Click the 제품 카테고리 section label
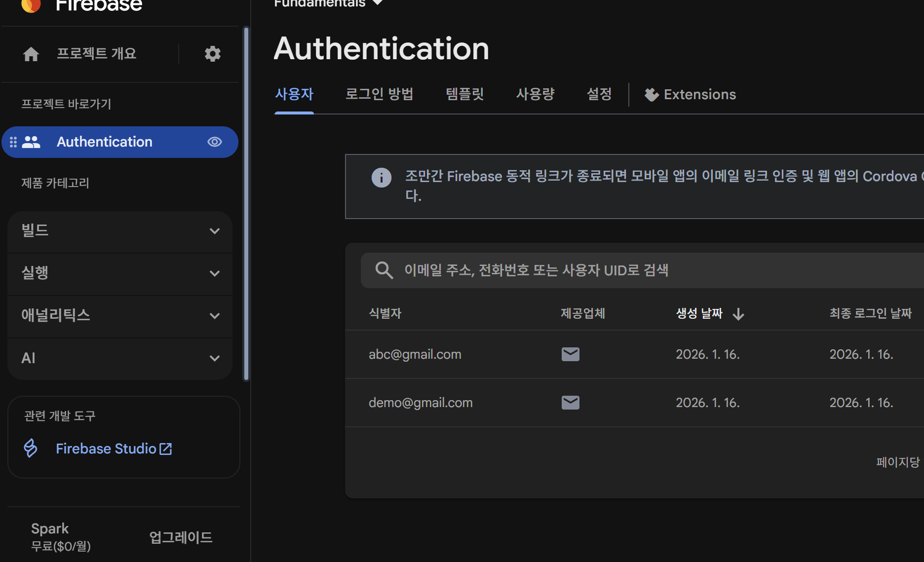The height and width of the screenshot is (562, 924). coord(55,183)
